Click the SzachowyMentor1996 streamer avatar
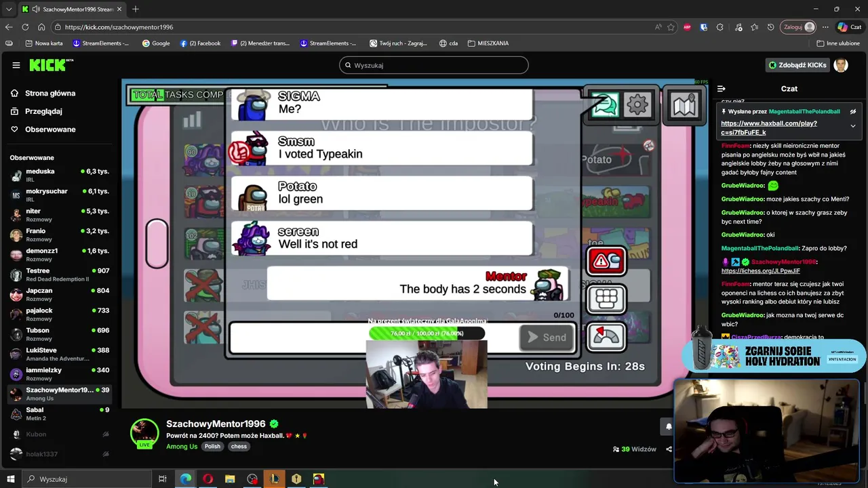Image resolution: width=868 pixels, height=488 pixels. coord(144,432)
